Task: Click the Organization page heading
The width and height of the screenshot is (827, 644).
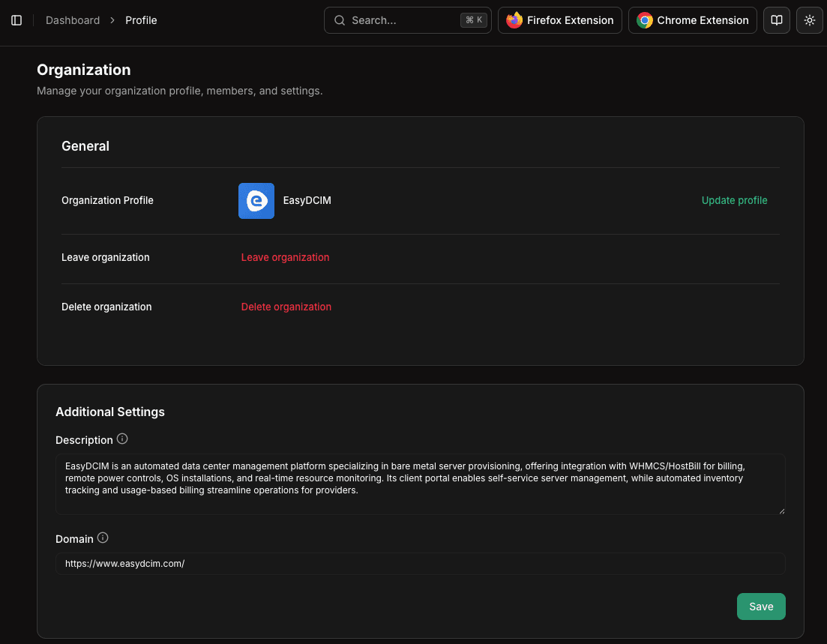Action: pyautogui.click(x=84, y=70)
